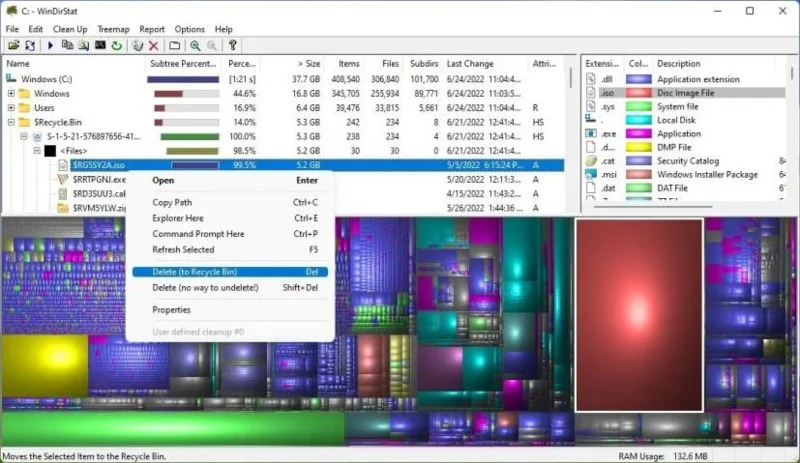Click the greyed Zoom Out magnifier toolbar icon
Viewport: 800px width, 463px height.
pos(212,45)
